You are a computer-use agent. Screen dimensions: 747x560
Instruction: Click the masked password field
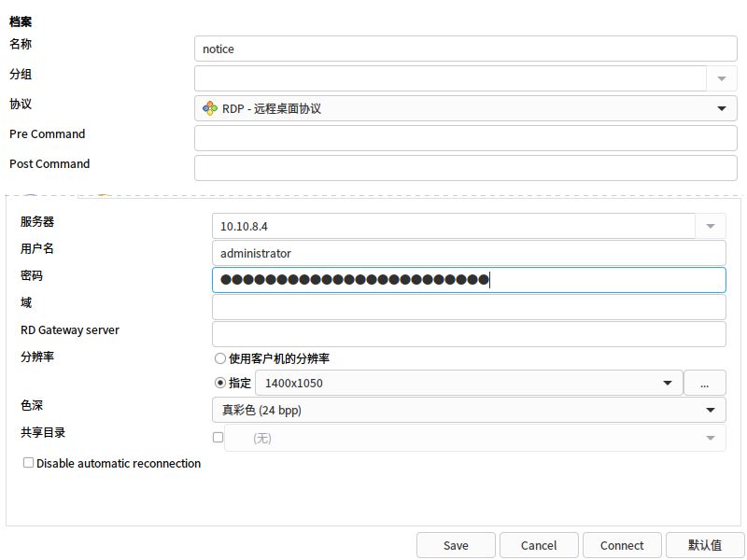pos(469,280)
